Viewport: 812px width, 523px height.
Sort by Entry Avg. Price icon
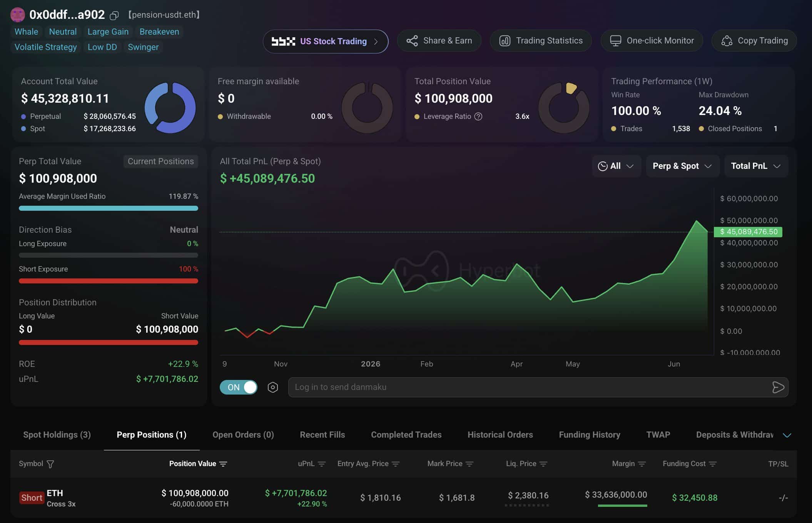click(396, 464)
